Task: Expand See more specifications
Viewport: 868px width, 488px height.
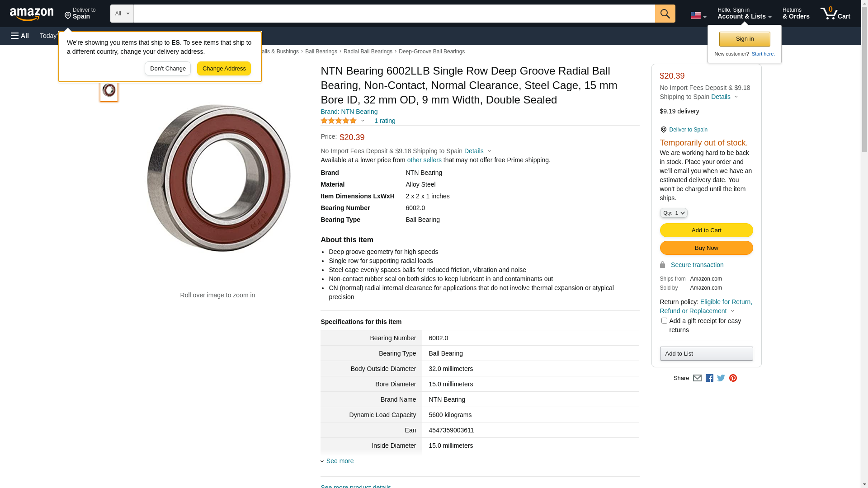Action: (x=339, y=461)
